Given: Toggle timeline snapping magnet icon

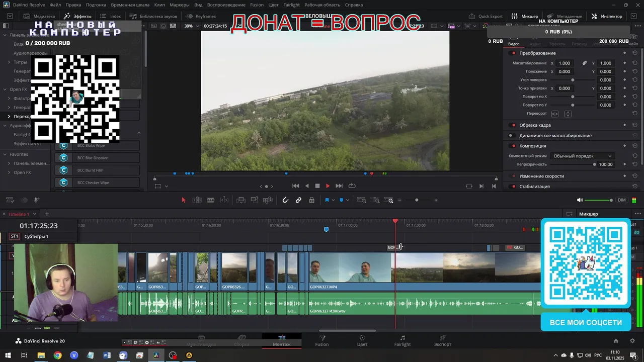Looking at the screenshot, I should pos(285,200).
